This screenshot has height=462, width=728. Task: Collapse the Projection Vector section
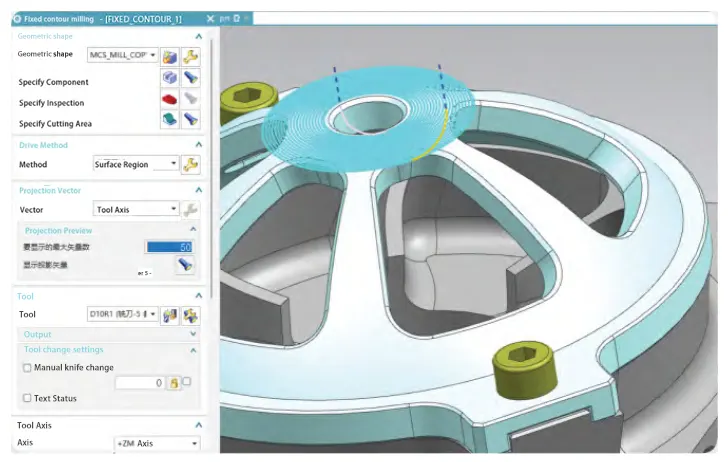199,190
